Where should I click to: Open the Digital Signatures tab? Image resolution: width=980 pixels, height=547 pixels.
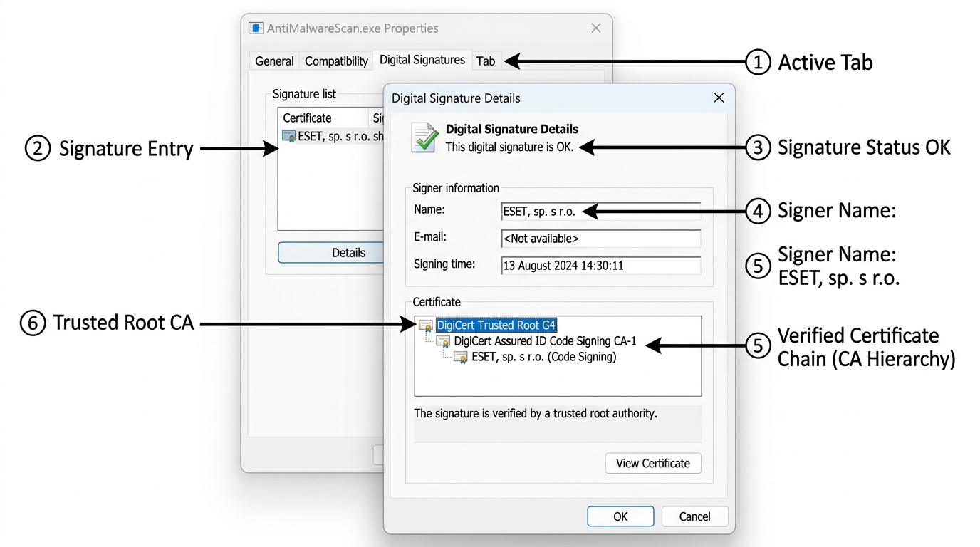pos(422,60)
